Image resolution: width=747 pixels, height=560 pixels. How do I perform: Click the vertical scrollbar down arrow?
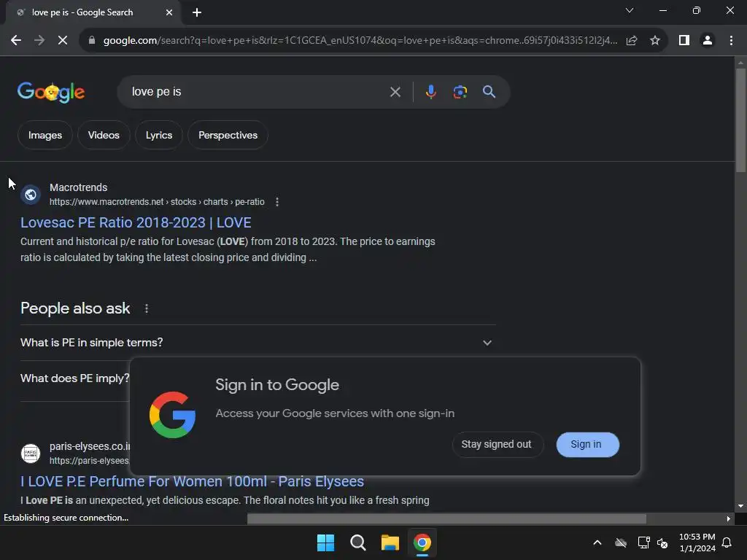(x=740, y=506)
